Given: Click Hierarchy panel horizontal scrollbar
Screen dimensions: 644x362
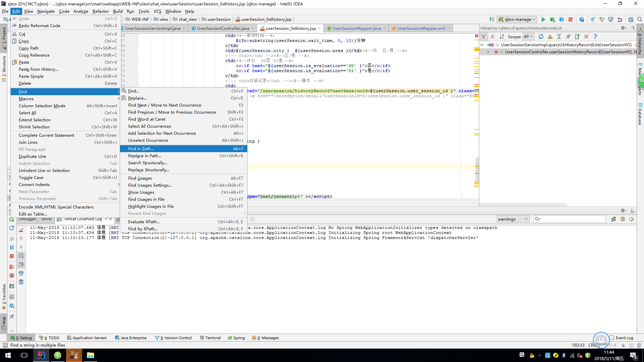Looking at the screenshot, I should (523, 205).
